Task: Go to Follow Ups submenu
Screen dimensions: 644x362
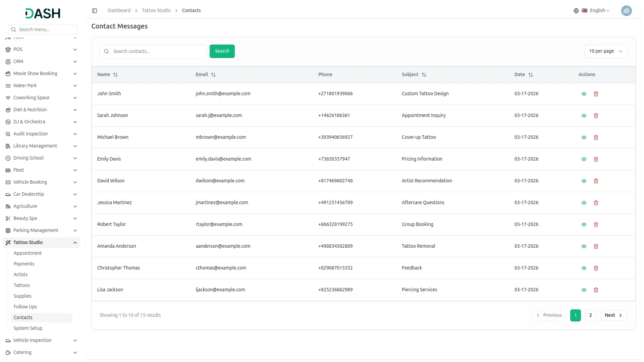Action: click(x=25, y=307)
